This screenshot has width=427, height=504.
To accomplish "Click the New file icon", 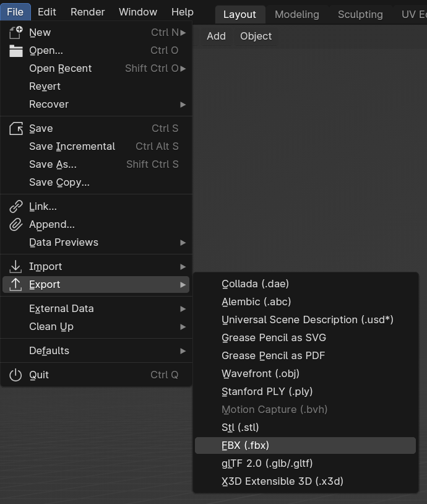I will click(15, 32).
